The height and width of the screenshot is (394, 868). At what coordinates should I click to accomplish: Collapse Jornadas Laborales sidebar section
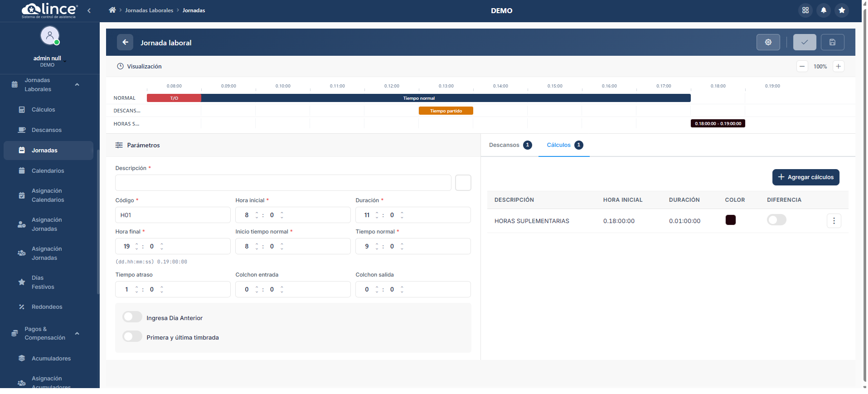(x=77, y=85)
